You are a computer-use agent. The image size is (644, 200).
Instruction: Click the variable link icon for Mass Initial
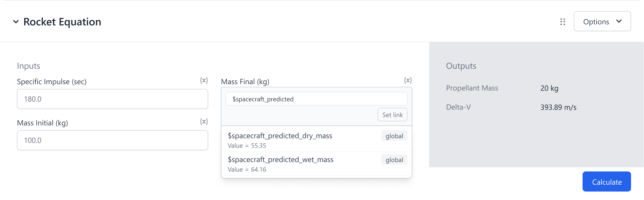204,122
